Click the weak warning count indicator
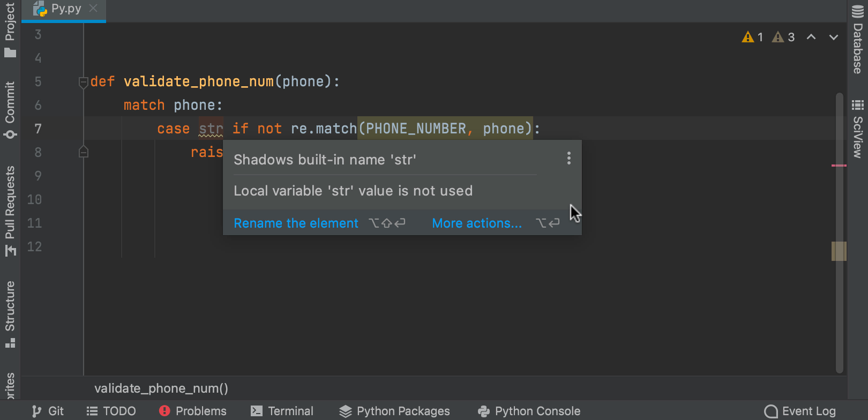The image size is (868, 420). [783, 37]
